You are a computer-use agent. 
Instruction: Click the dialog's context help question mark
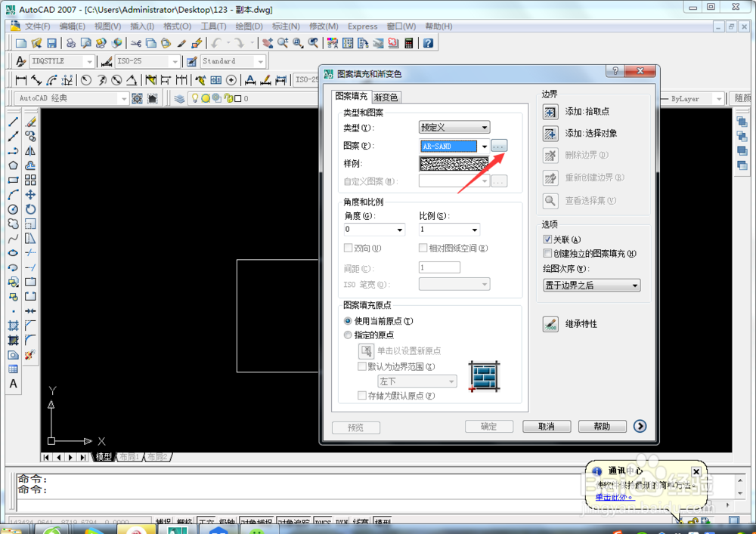pyautogui.click(x=615, y=71)
